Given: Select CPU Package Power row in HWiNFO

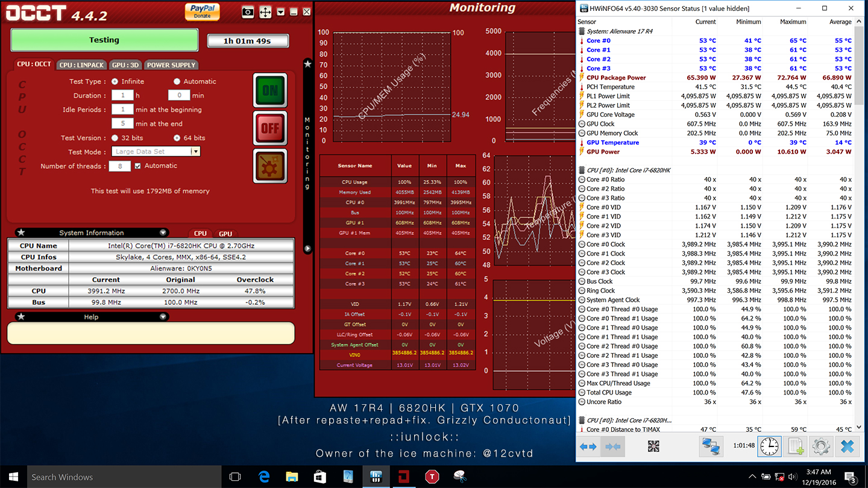Looking at the screenshot, I should [715, 78].
